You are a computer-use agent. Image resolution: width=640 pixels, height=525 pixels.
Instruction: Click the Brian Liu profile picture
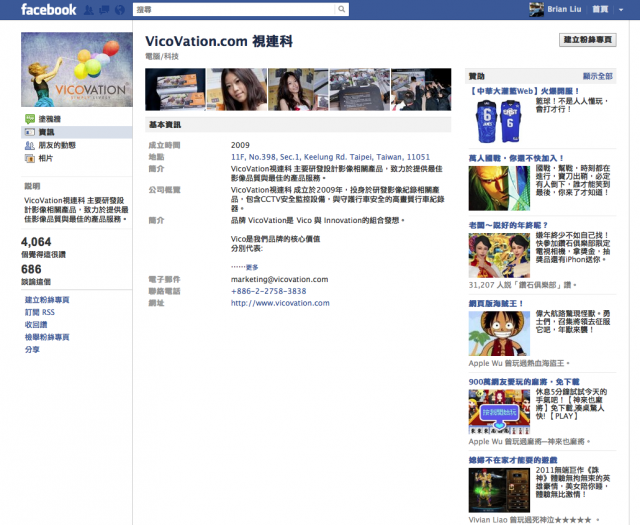536,9
